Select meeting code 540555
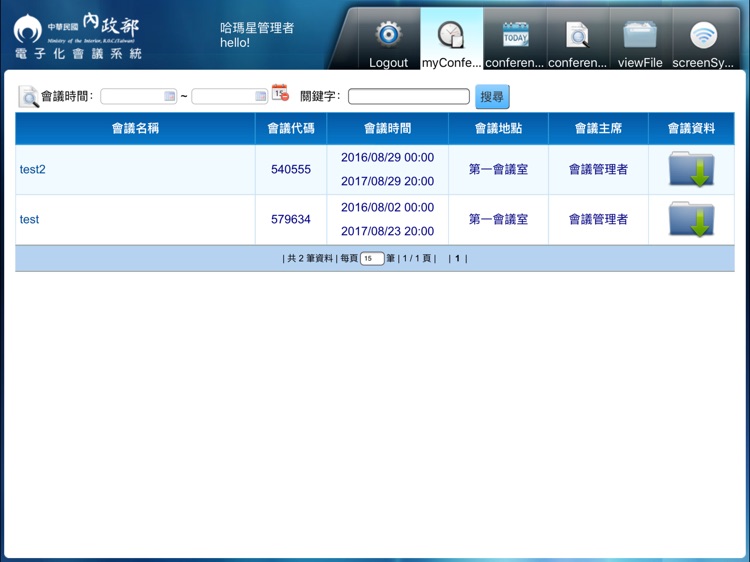 coord(291,169)
